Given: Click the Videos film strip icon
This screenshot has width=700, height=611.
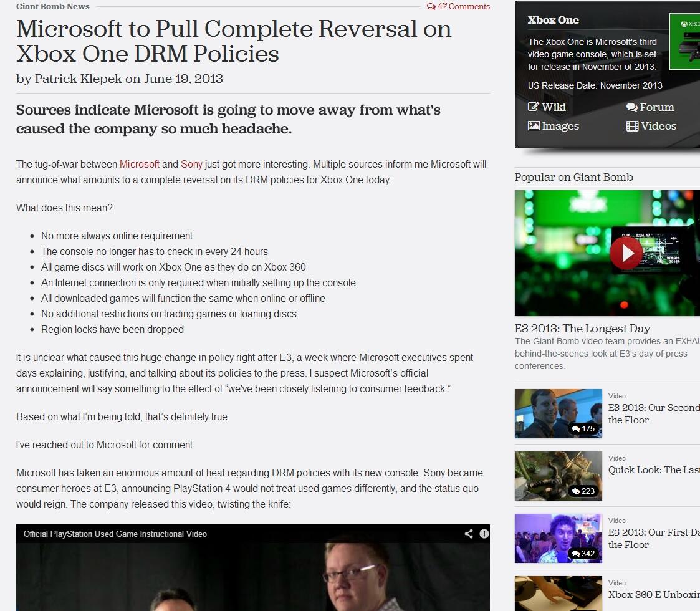Looking at the screenshot, I should [632, 126].
